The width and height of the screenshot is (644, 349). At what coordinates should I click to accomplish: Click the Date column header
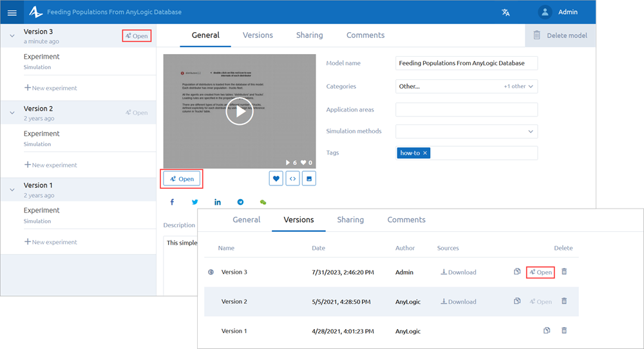coord(318,248)
